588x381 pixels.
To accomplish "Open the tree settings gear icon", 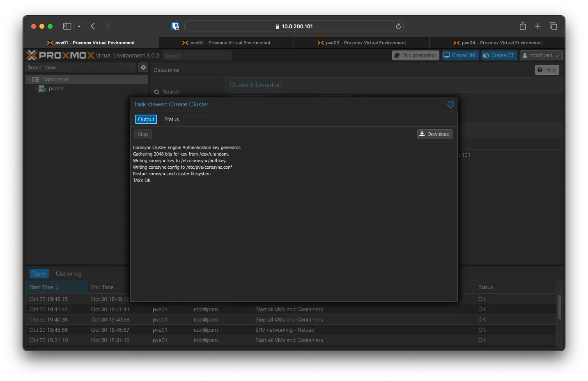I will [x=143, y=67].
